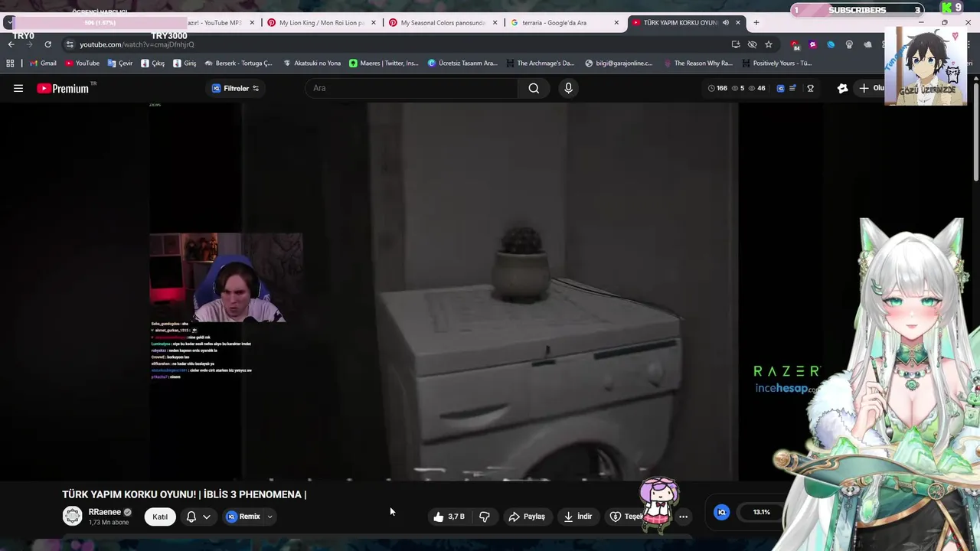Click the dislike thumbs-down button
The image size is (980, 551).
coord(485,517)
